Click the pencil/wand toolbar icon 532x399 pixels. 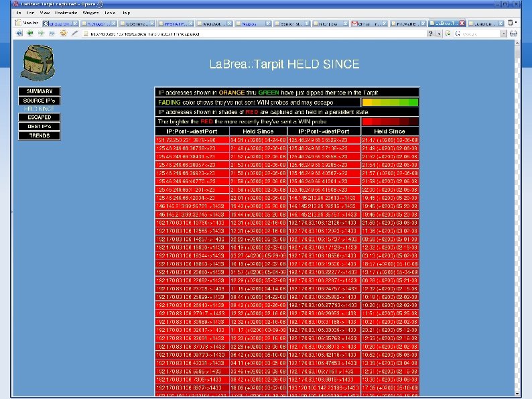74,34
